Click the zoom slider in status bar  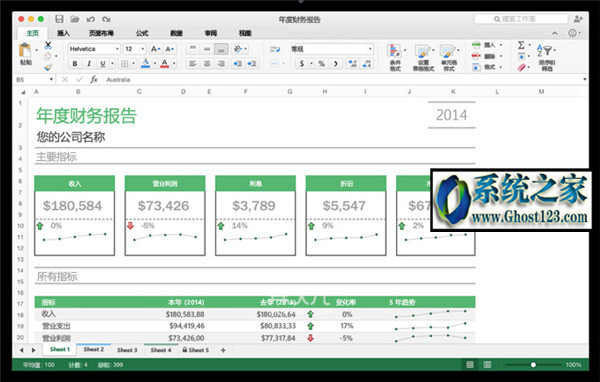532,365
